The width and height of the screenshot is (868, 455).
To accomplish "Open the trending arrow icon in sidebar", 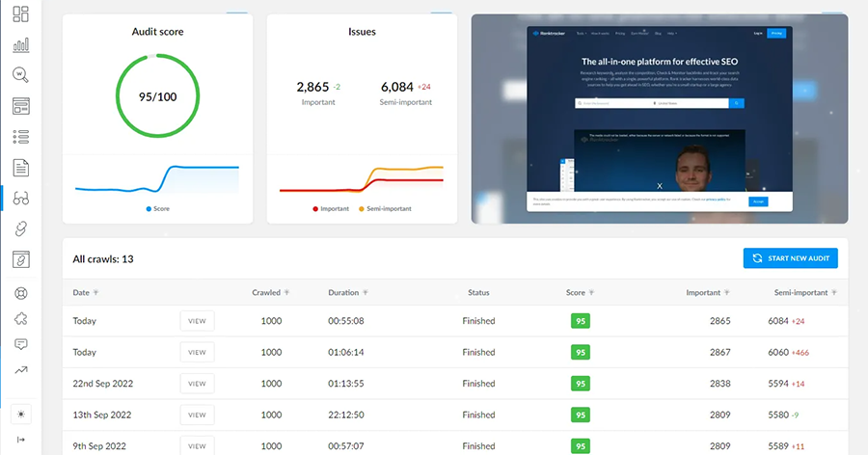I will point(20,370).
